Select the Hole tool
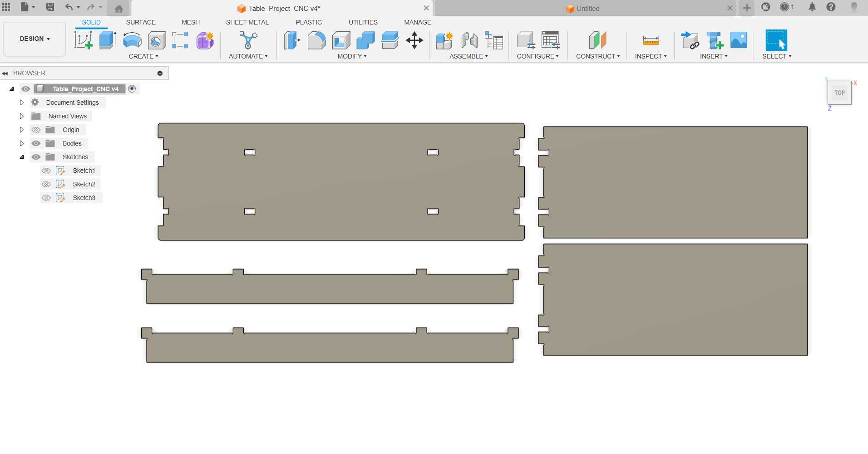 [x=157, y=40]
